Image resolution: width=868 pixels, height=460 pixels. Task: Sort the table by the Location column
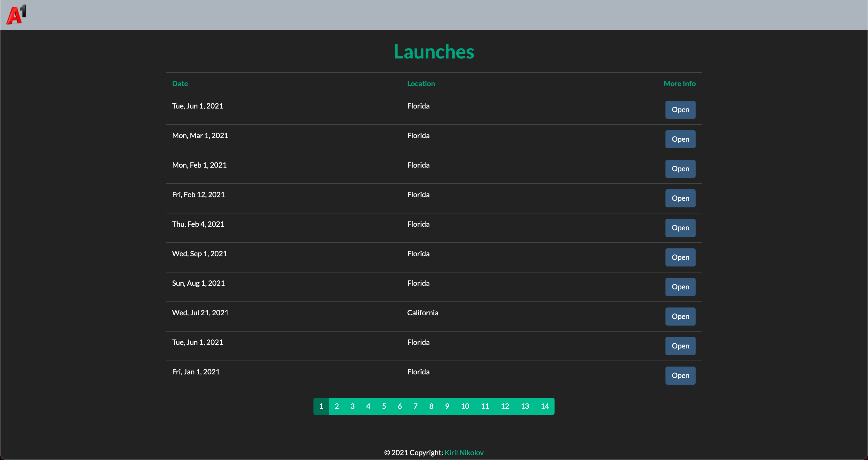tap(421, 83)
